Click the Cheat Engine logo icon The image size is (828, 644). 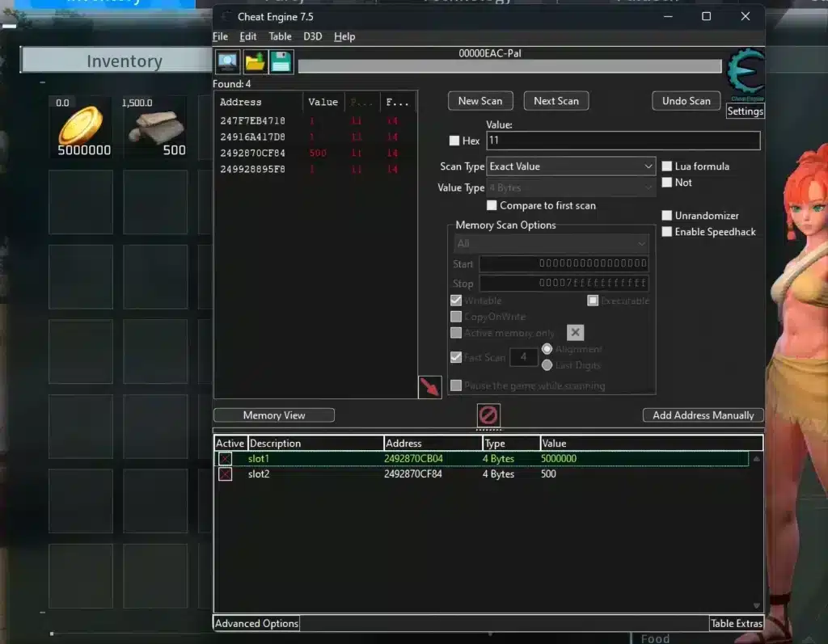pyautogui.click(x=745, y=74)
